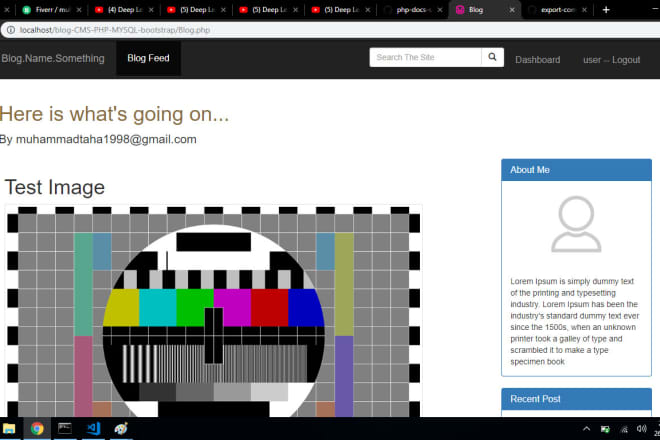Switch to the (4) Deep Learning YouTube tab
Screen dimensions: 660x440
click(124, 10)
